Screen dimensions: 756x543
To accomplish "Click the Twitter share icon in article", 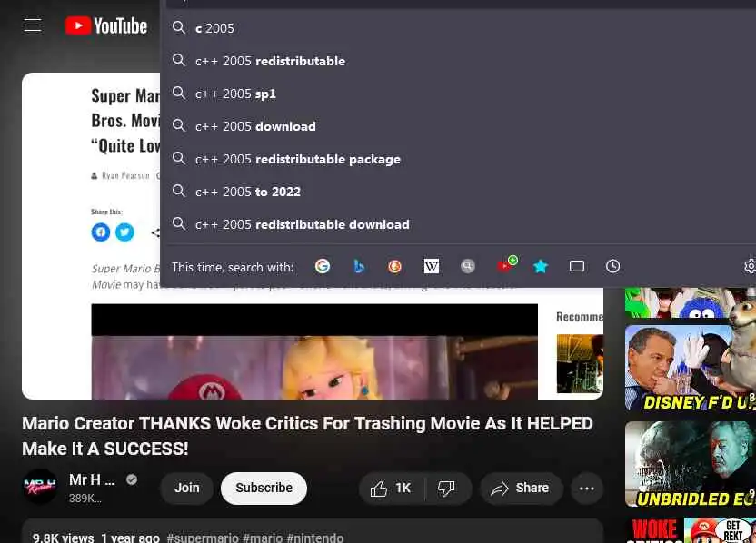I will 124,232.
